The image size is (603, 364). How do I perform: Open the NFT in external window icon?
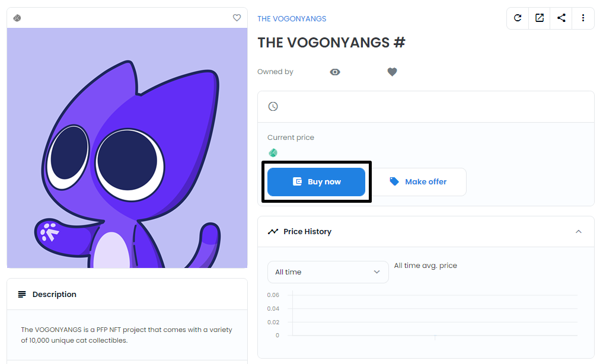click(540, 18)
